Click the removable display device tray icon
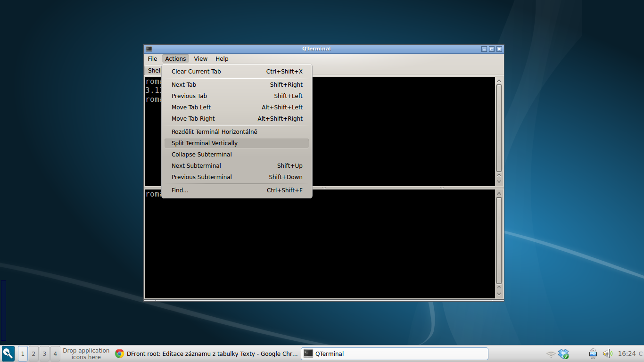This screenshot has width=644, height=362. tap(593, 354)
